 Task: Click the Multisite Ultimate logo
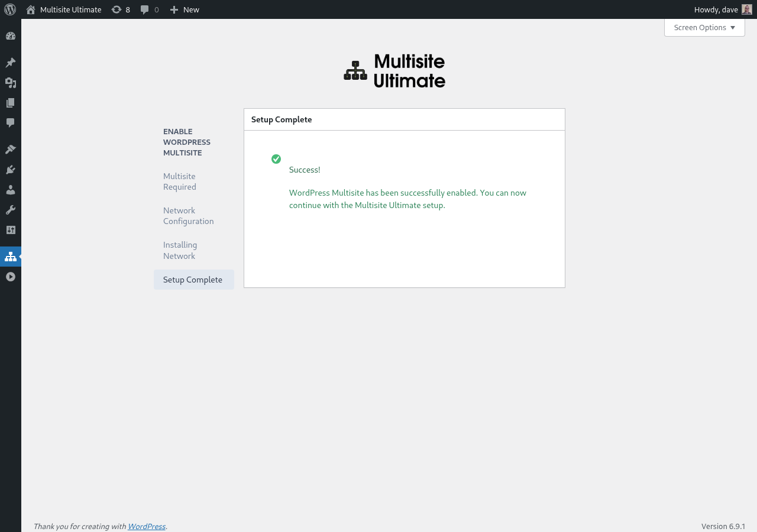tap(394, 71)
